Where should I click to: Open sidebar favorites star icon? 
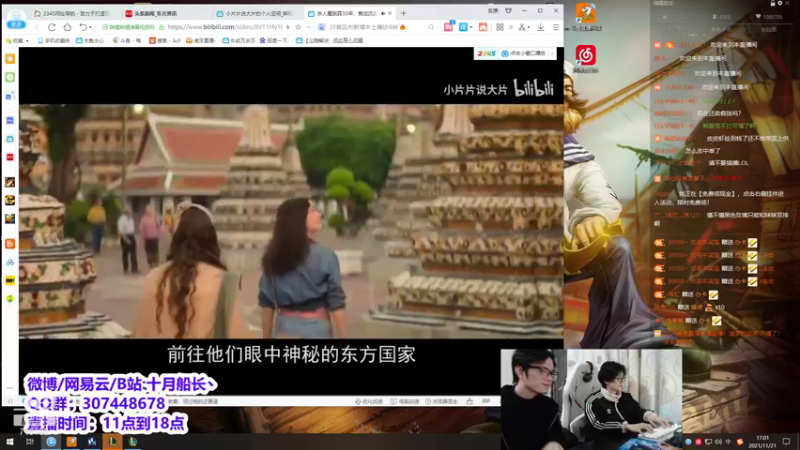coord(10,59)
